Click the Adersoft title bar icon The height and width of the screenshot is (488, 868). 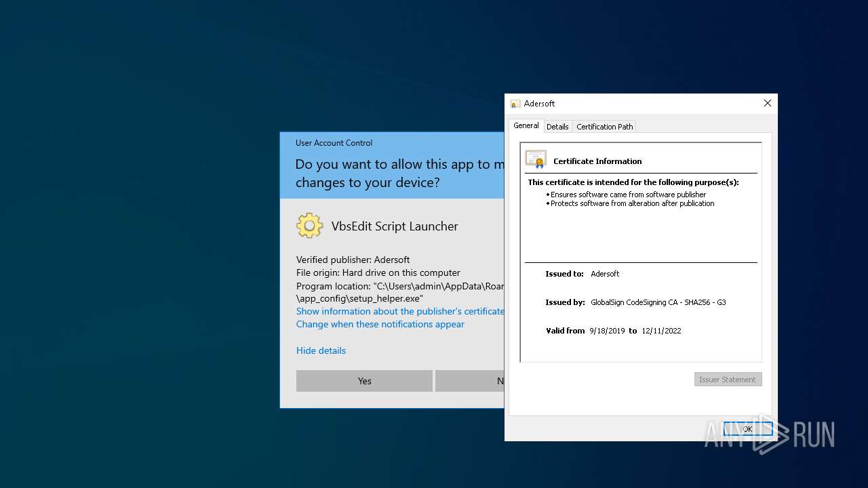(x=515, y=104)
